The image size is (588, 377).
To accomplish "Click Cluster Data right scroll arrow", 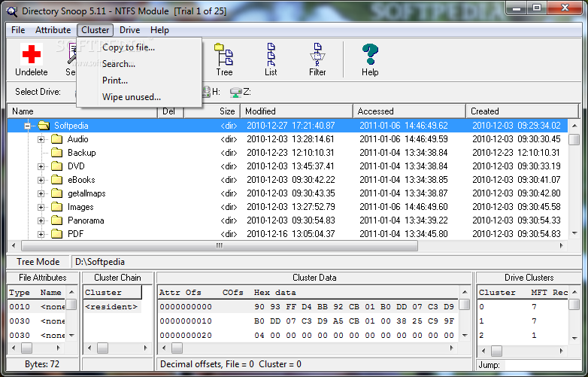I will coord(452,348).
